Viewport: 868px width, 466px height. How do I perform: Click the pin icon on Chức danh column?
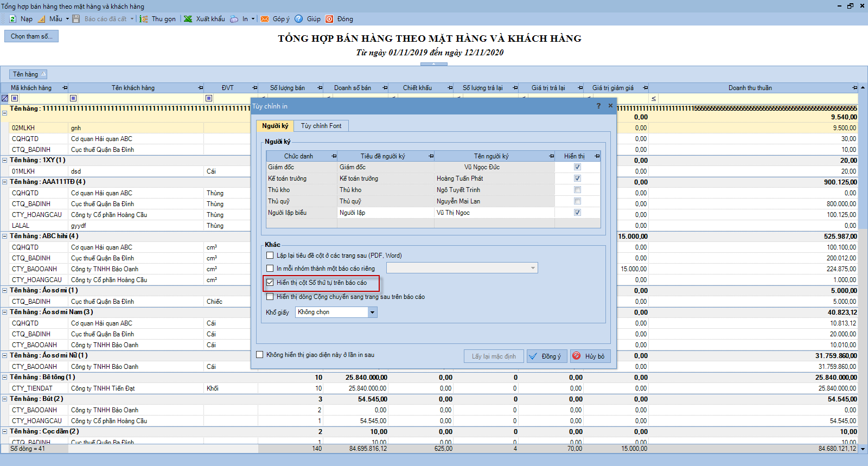334,156
